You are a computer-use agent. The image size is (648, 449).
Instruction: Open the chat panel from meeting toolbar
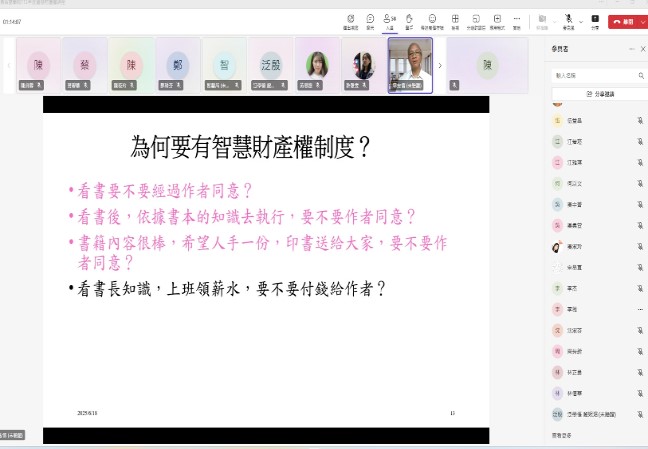click(x=369, y=20)
